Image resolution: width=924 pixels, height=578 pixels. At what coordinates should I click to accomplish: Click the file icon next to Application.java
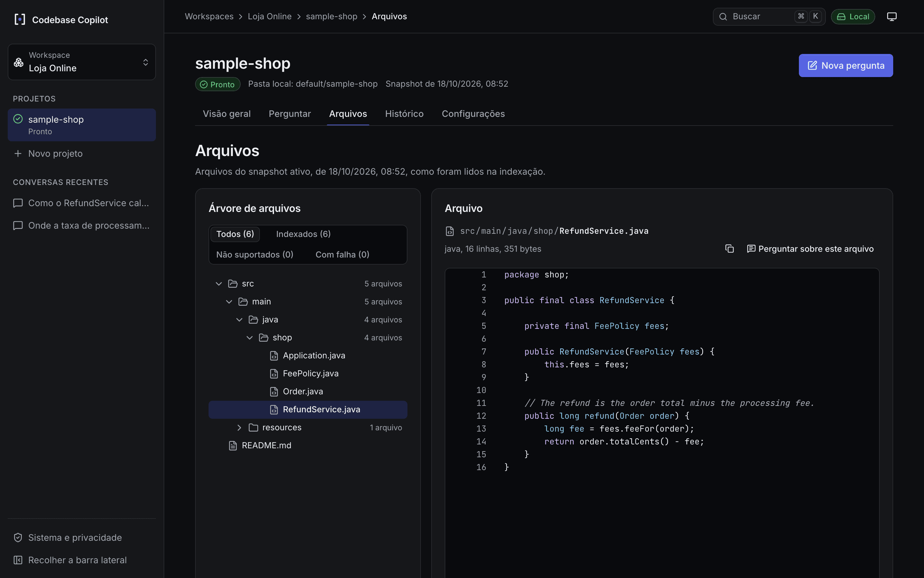click(274, 355)
